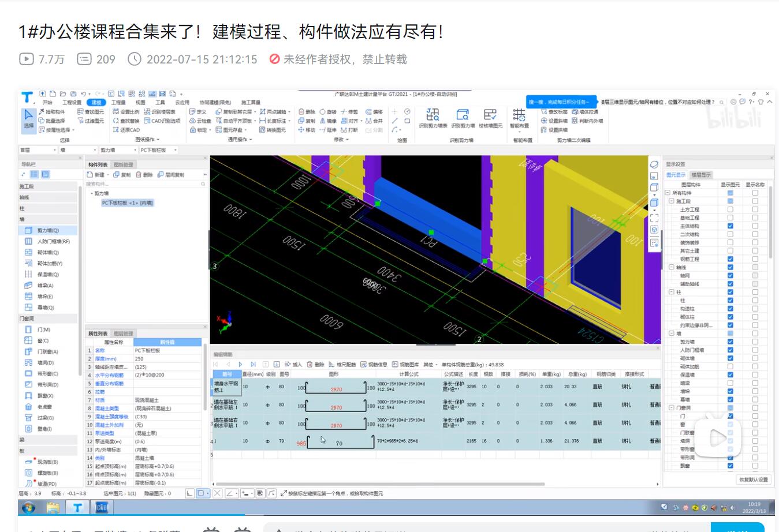The width and height of the screenshot is (779, 532).
Task: Expand the 通用操作 group dropdown
Action: [240, 140]
